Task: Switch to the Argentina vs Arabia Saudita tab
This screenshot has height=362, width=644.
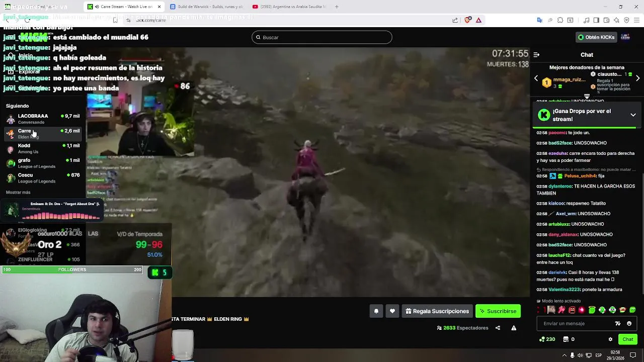Action: pyautogui.click(x=289, y=7)
